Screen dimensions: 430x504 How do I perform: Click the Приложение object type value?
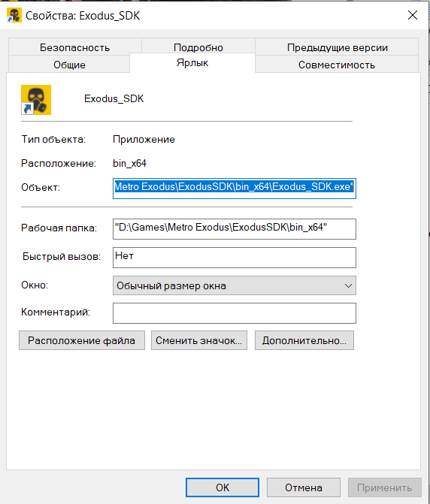point(144,139)
